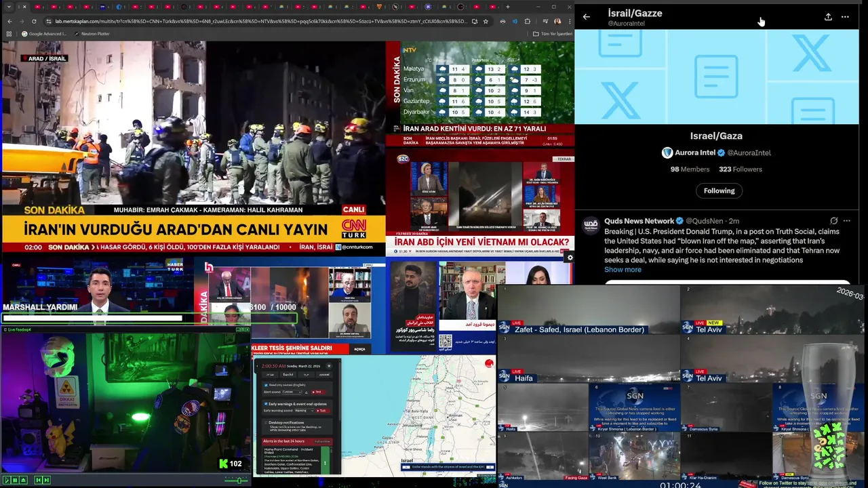Open multitv settings gear icon
The height and width of the screenshot is (488, 868).
tap(570, 258)
